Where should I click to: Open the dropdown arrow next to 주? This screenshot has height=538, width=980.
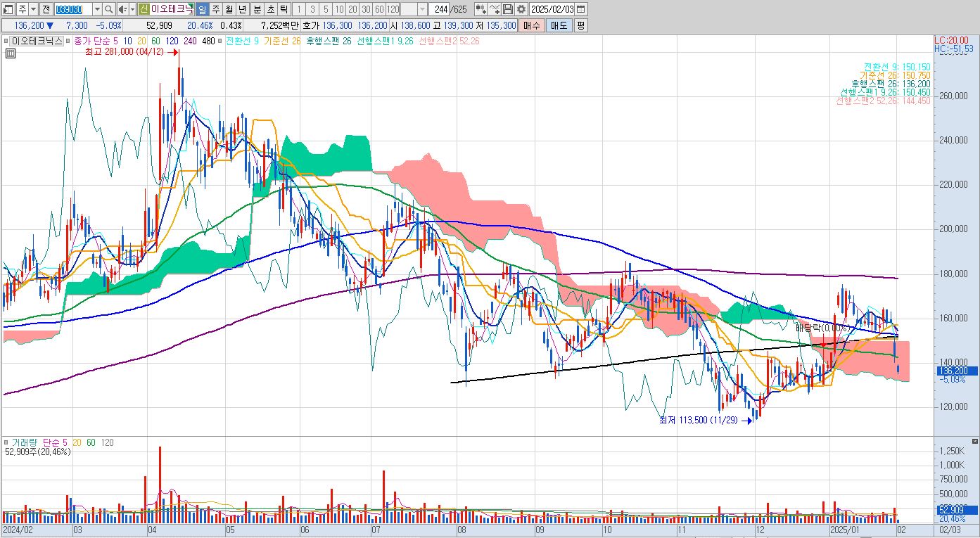coord(34,9)
